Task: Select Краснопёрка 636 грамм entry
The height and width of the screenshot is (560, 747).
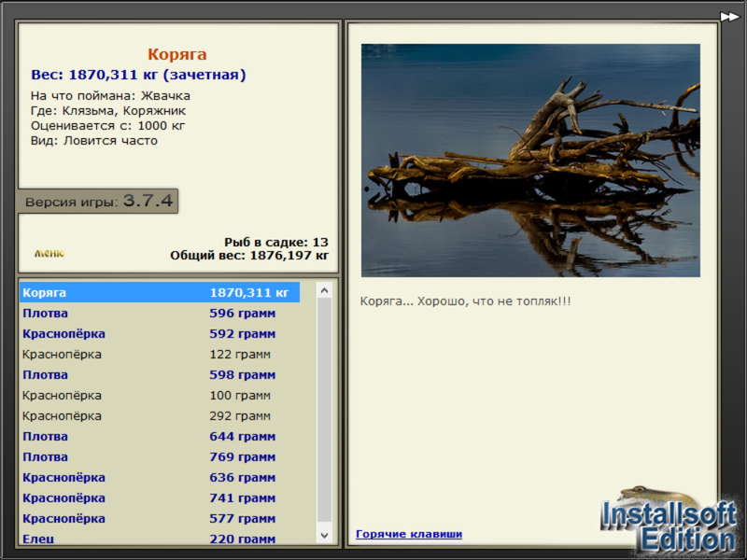Action: (160, 477)
